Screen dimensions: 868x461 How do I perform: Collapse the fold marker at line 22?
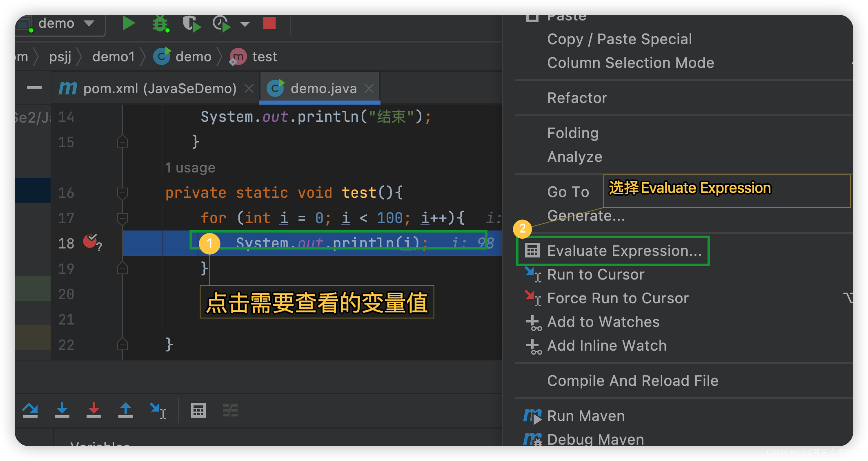pyautogui.click(x=122, y=344)
